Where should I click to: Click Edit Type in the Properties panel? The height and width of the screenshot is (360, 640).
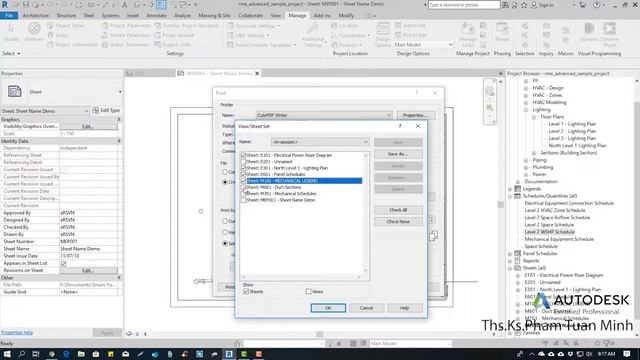pyautogui.click(x=106, y=110)
